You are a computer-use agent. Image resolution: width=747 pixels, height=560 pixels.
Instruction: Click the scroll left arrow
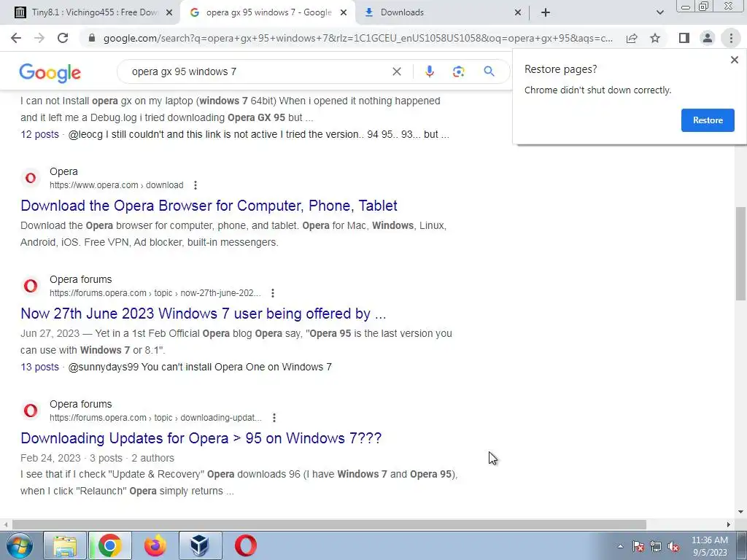(5, 524)
